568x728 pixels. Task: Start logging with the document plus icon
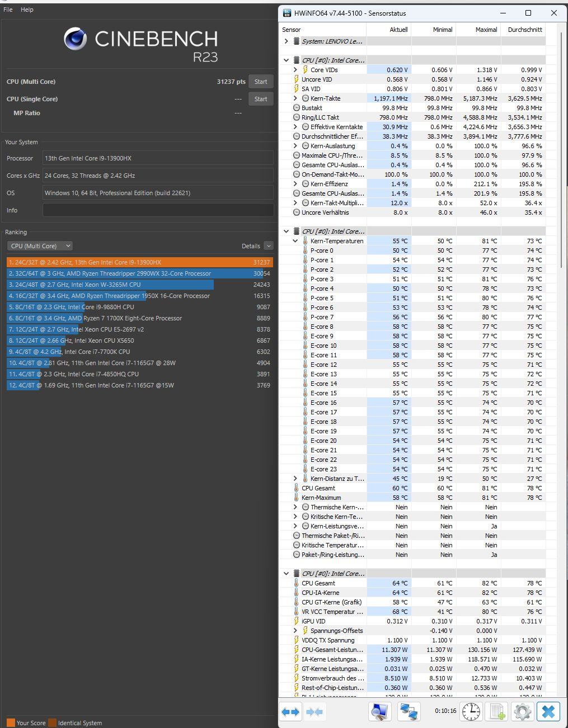pyautogui.click(x=497, y=712)
